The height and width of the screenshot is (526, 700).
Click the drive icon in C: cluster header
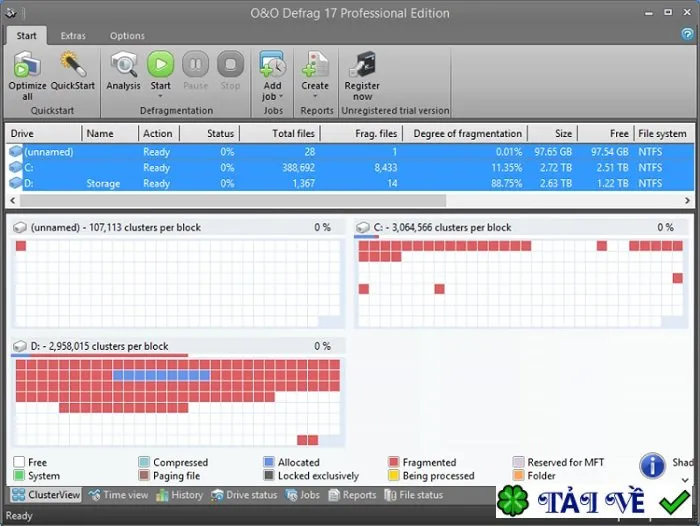(362, 227)
